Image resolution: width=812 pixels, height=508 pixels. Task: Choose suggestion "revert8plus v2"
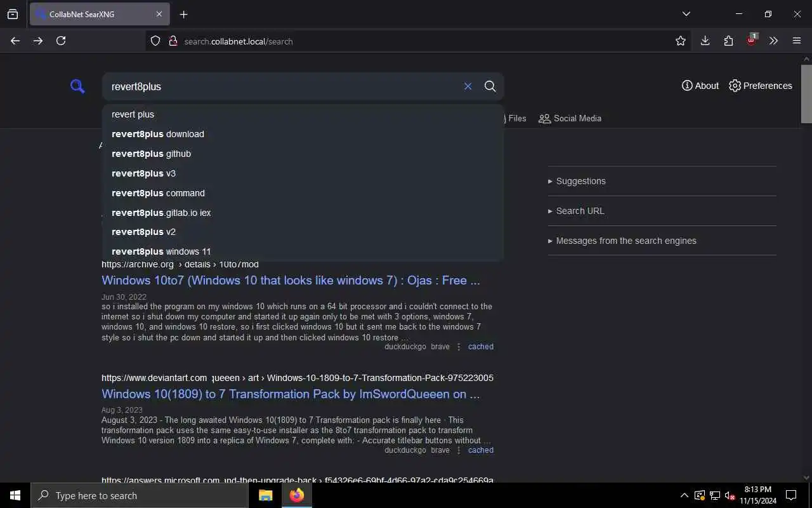pos(303,232)
